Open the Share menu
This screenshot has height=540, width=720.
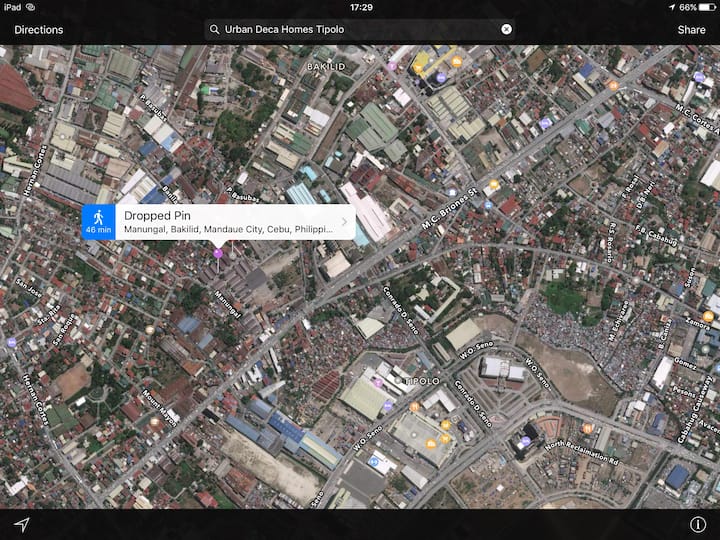point(691,30)
